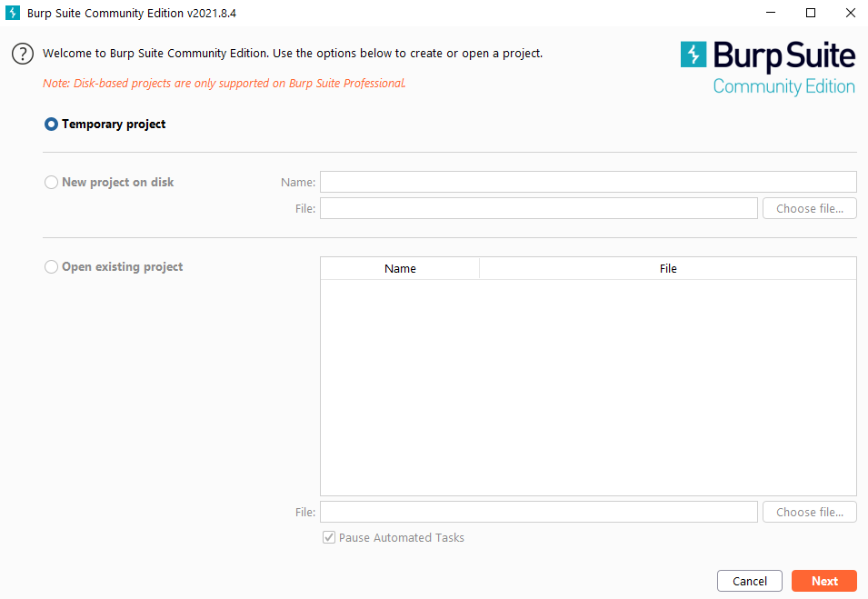Toggle the Pause Automated Tasks checkbox
Screen dimensions: 868x599
(x=329, y=538)
